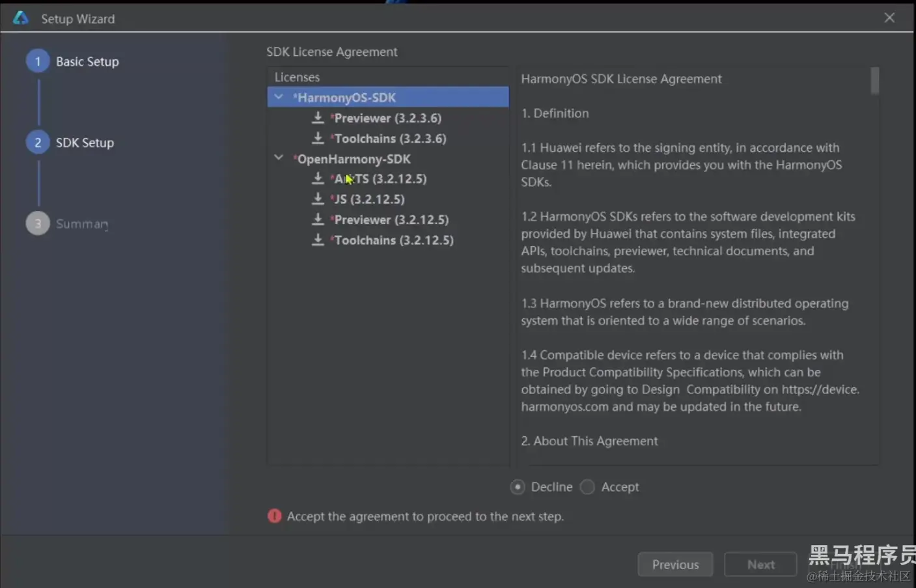Select Previewer (3.2.3.6) license item
Viewport: 916px width, 588px height.
point(387,118)
